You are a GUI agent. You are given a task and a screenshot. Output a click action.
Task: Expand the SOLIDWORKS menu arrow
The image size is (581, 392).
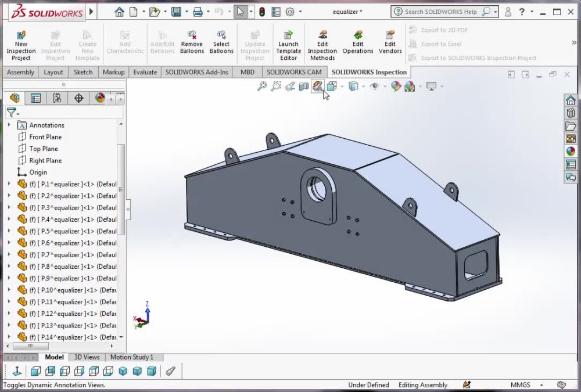point(92,12)
